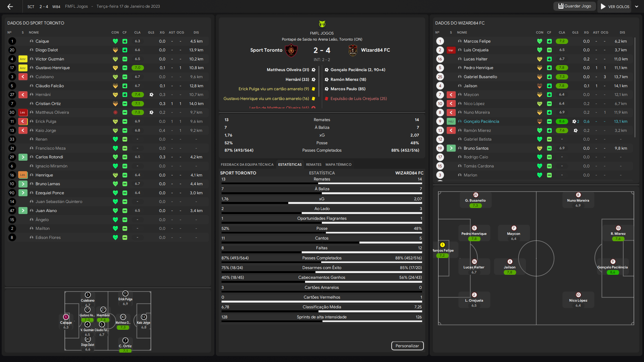
Task: Click the Personalizar button
Action: [x=407, y=346]
